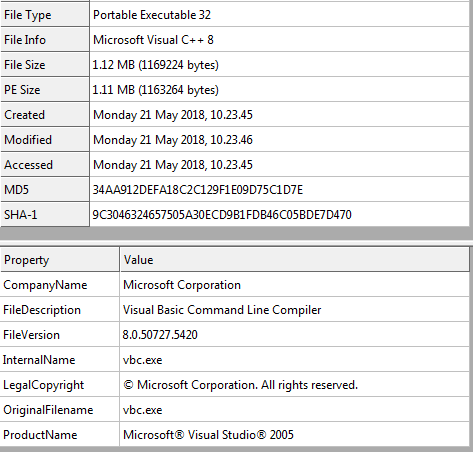473x452 pixels.
Task: Select the PE Size value cell
Action: [x=279, y=90]
